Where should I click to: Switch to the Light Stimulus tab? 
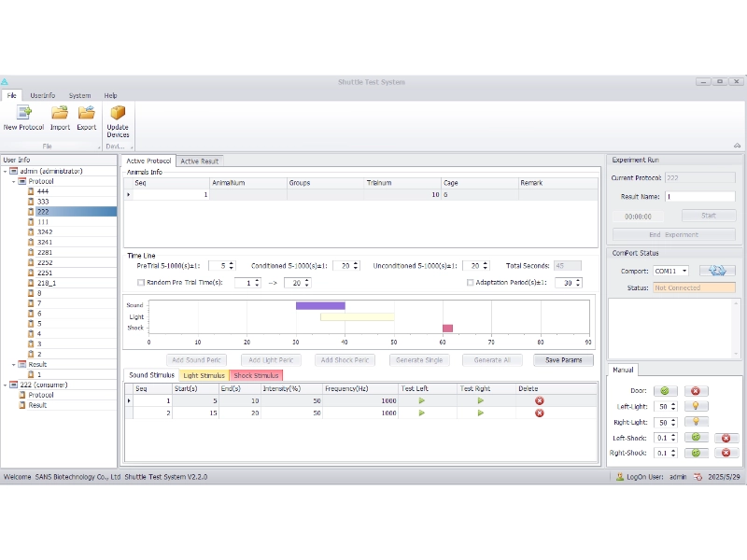coord(204,375)
